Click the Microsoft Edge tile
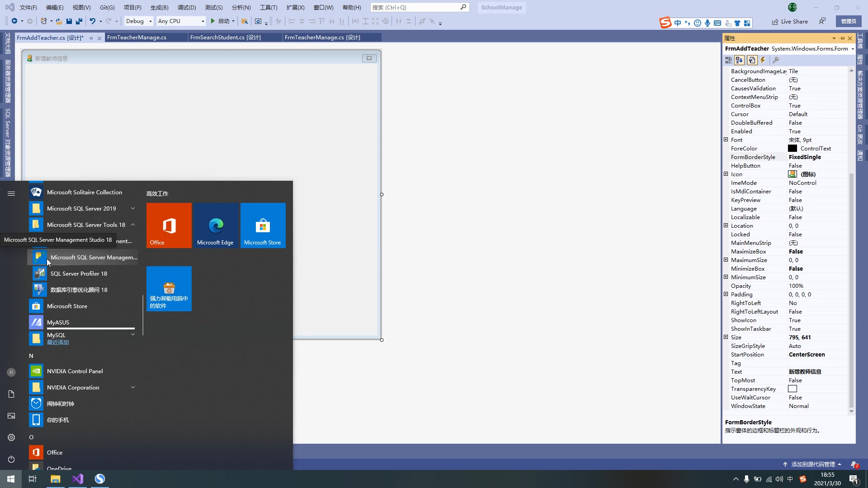The height and width of the screenshot is (488, 868). tap(215, 225)
